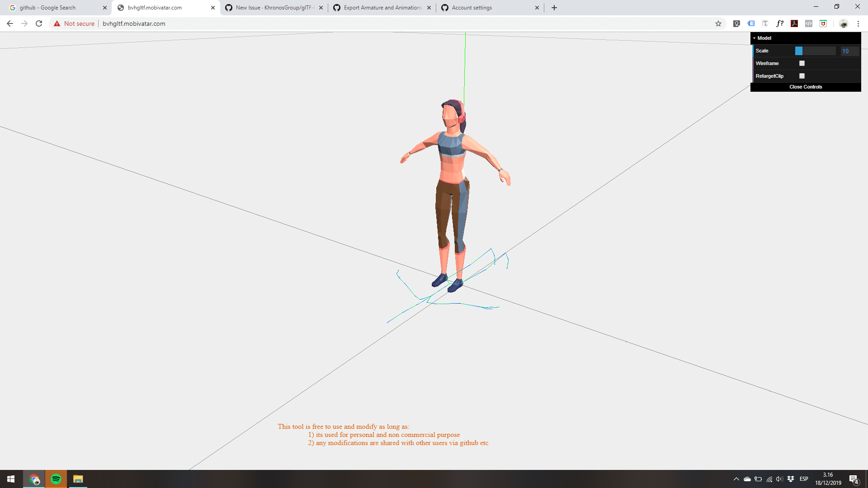This screenshot has height=488, width=868.
Task: Click the McAfee extension shield icon
Action: [x=823, y=23]
